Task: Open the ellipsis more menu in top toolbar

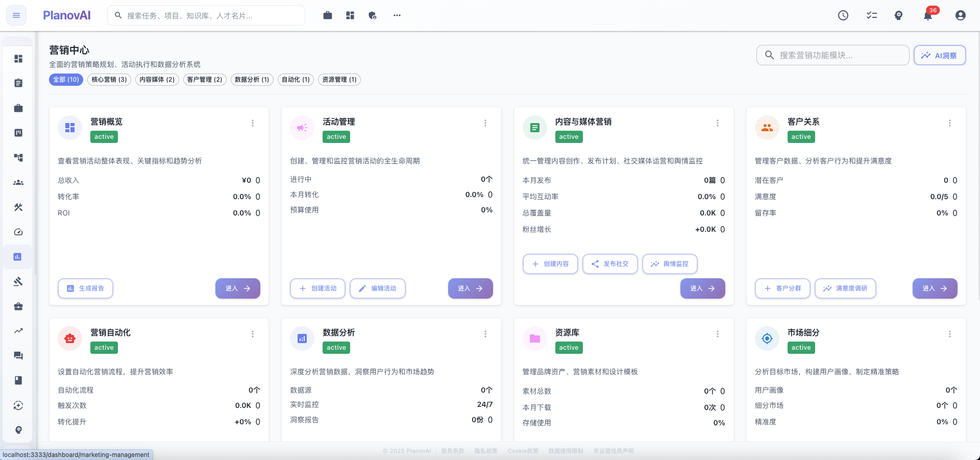Action: [397, 15]
